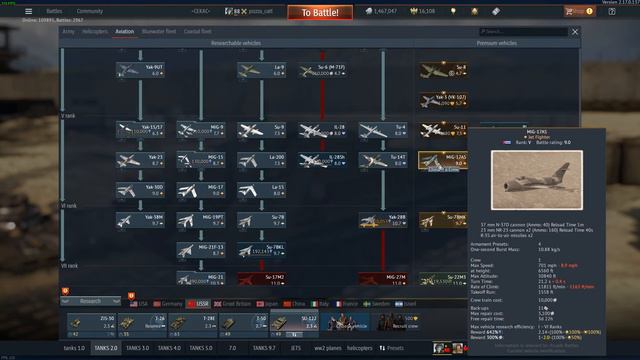
Task: Select the La-200 aircraft card
Action: point(262,160)
